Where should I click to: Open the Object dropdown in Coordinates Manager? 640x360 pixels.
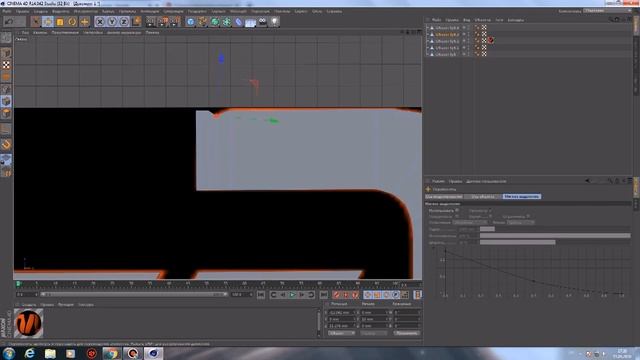coord(341,333)
